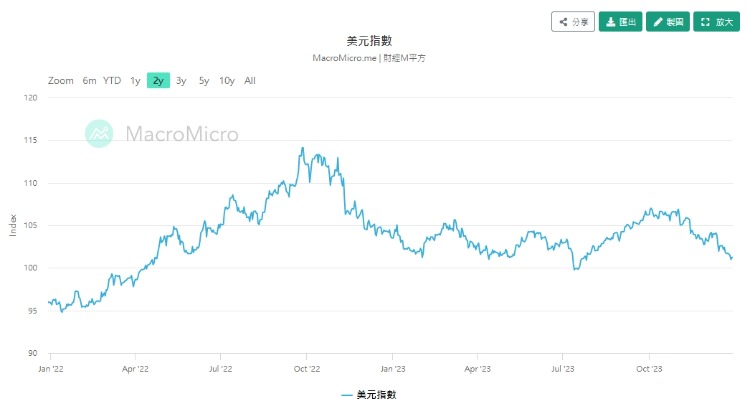Switch zoom range to YTD
The height and width of the screenshot is (419, 750).
(112, 81)
